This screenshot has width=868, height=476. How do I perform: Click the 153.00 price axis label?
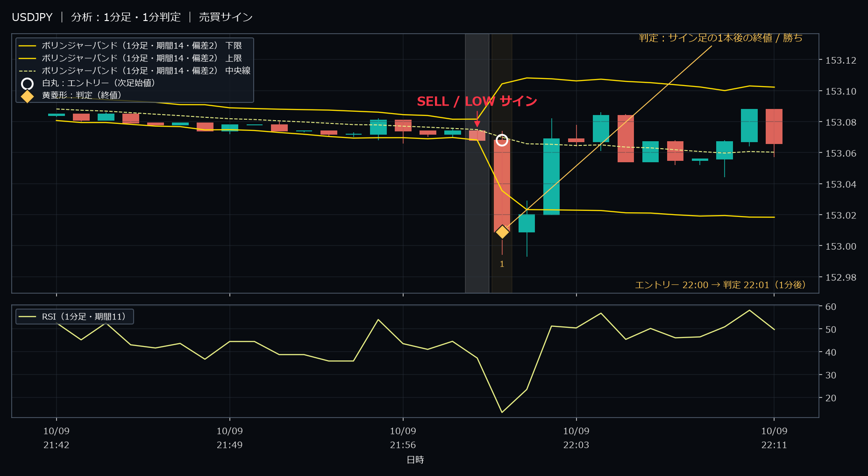coord(841,246)
